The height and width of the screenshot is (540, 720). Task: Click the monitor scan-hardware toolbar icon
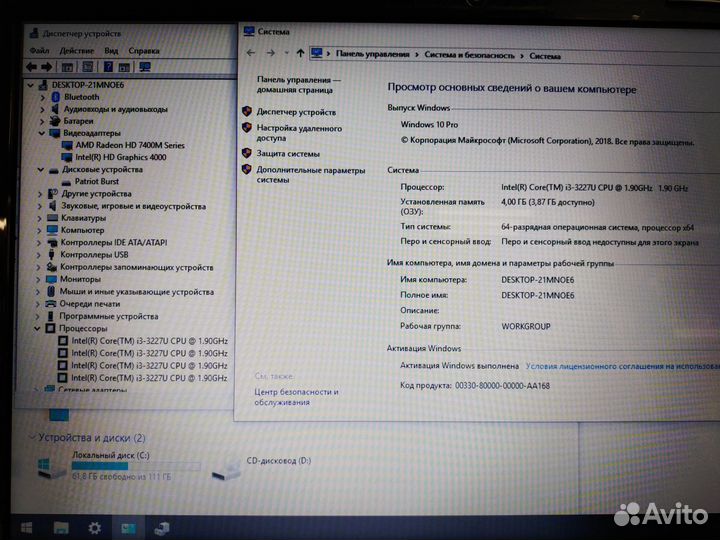[x=145, y=67]
